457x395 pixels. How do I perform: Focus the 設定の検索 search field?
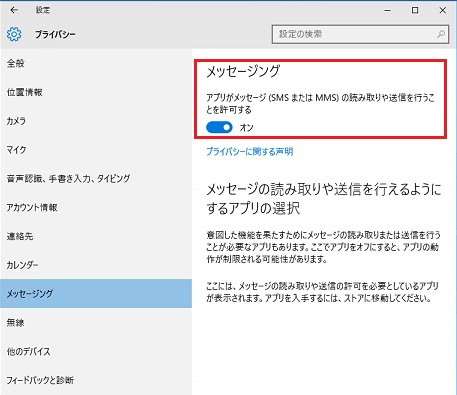pos(360,34)
